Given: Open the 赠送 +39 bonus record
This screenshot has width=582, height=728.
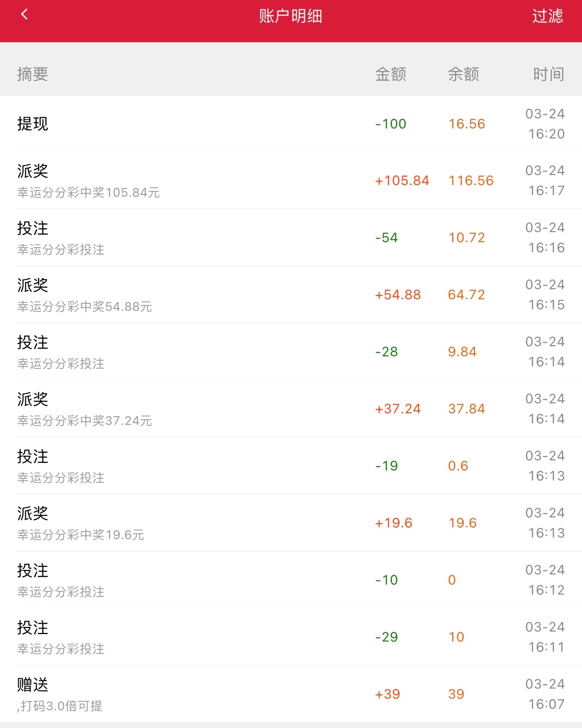Looking at the screenshot, I should click(x=291, y=694).
